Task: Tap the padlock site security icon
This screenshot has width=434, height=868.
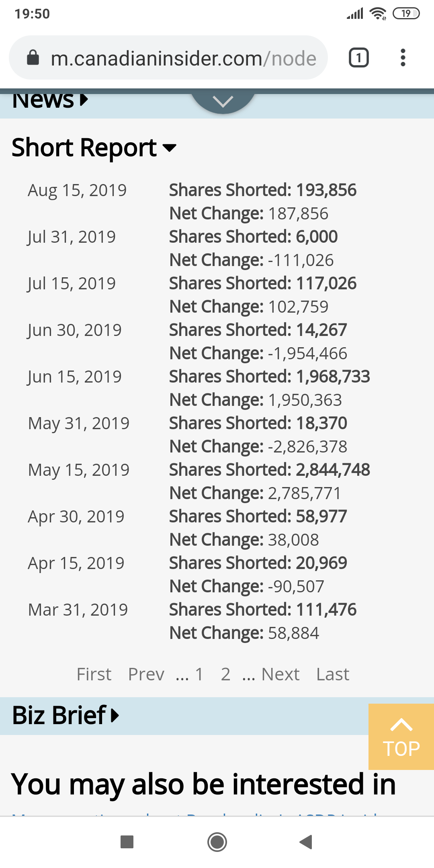Action: click(33, 58)
